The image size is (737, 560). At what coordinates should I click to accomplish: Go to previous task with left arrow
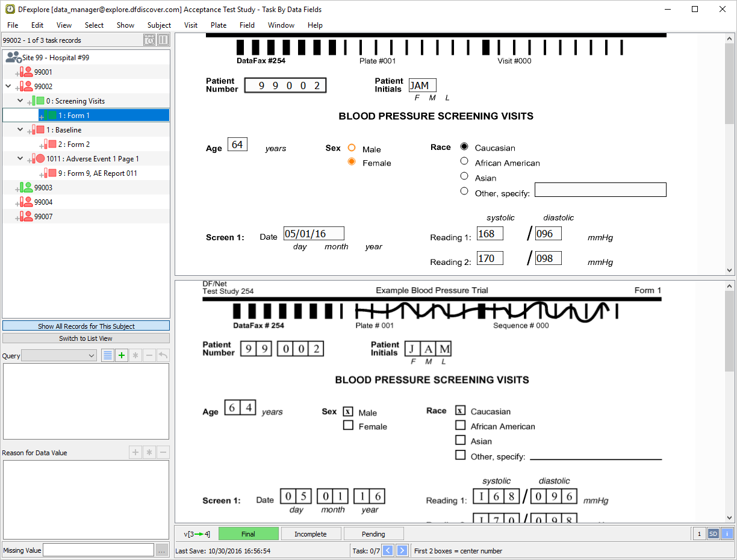(388, 550)
